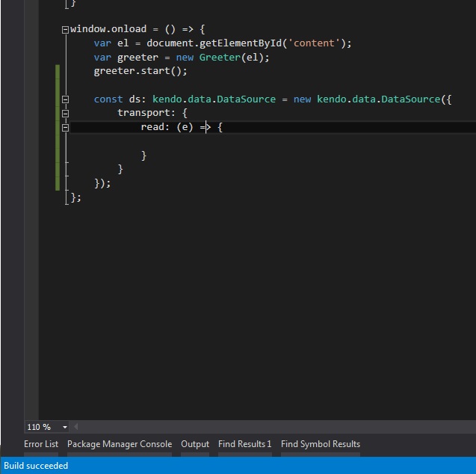Click getElementById in the code
The image size is (476, 474).
pyautogui.click(x=241, y=43)
